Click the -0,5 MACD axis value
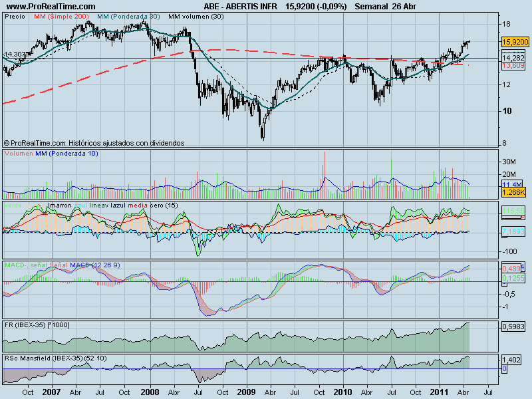This screenshot has width=532, height=399. click(x=509, y=294)
